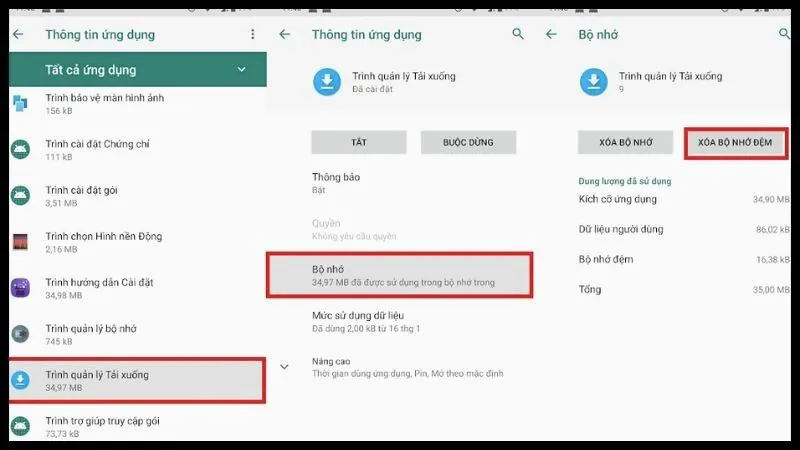Screen dimensions: 800x450
Task: Select the Kích cỡ ứng dụng row
Action: [x=684, y=199]
